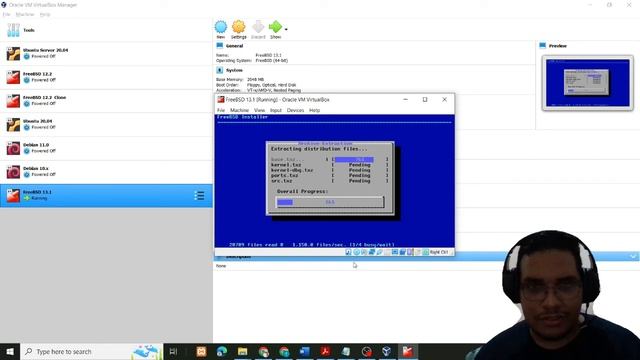Click the taskbar search box
Image resolution: width=640 pixels, height=360 pixels.
point(91,351)
